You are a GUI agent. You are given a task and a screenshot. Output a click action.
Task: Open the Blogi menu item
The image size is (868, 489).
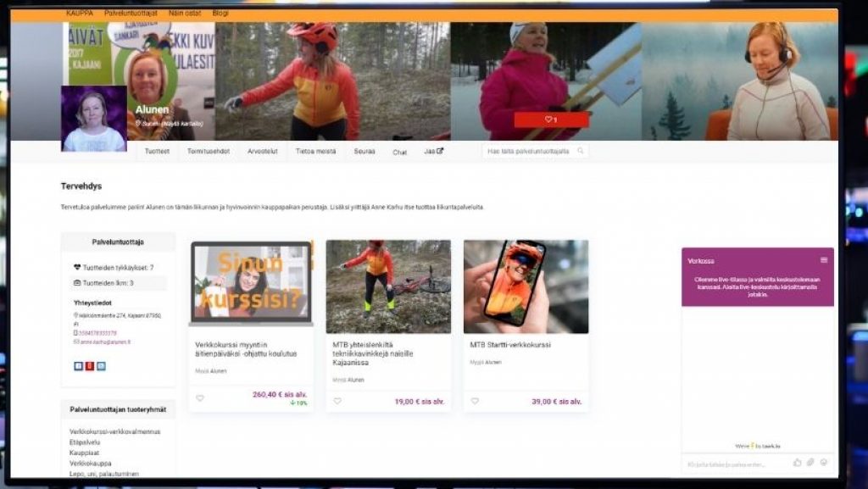221,13
